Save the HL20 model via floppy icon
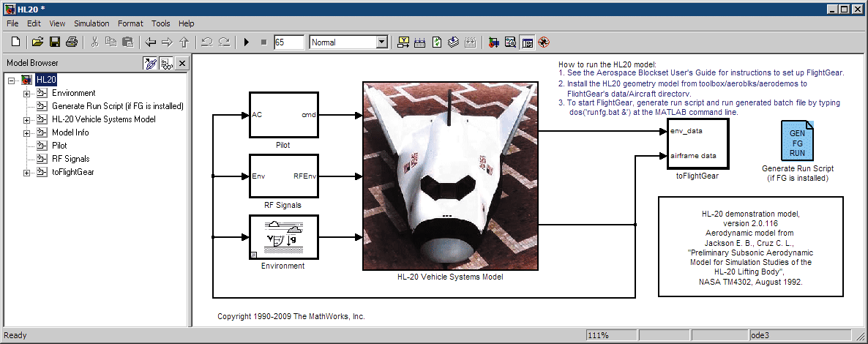Image resolution: width=868 pixels, height=344 pixels. click(x=55, y=42)
